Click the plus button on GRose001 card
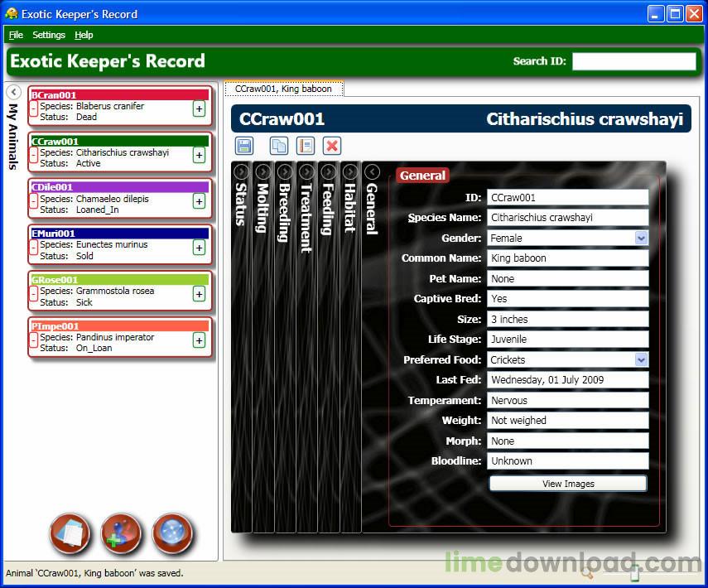The width and height of the screenshot is (708, 588). coord(199,294)
